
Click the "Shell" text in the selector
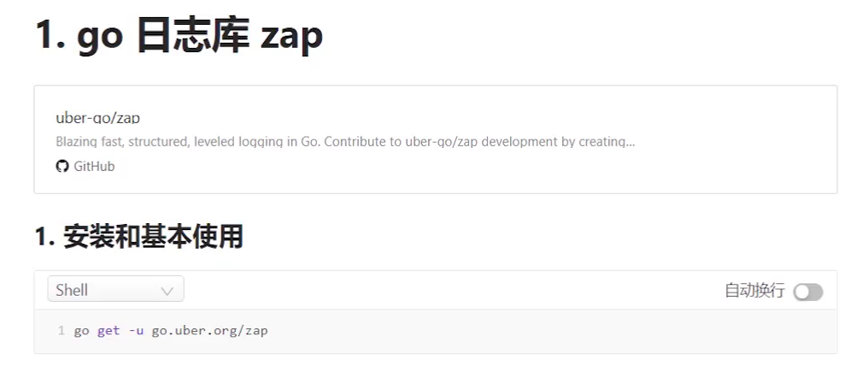point(72,290)
